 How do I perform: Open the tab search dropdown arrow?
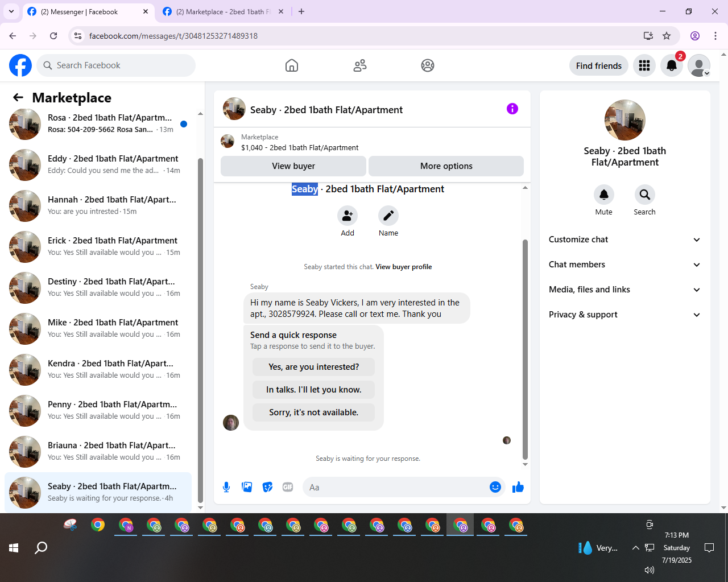point(11,11)
